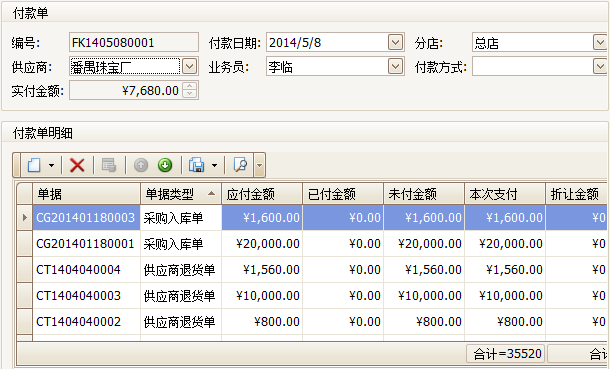
Task: Click the search magnifier toolbar icon
Action: [x=240, y=165]
